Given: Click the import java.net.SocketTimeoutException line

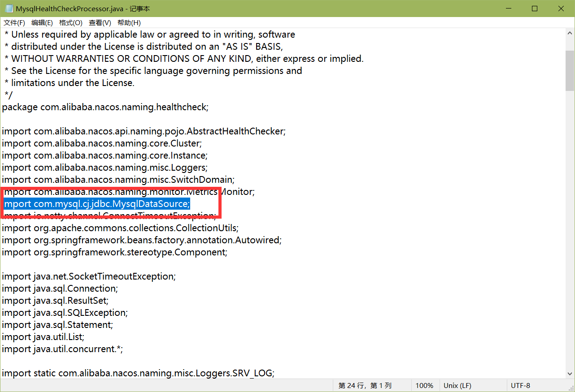Looking at the screenshot, I should click(89, 276).
